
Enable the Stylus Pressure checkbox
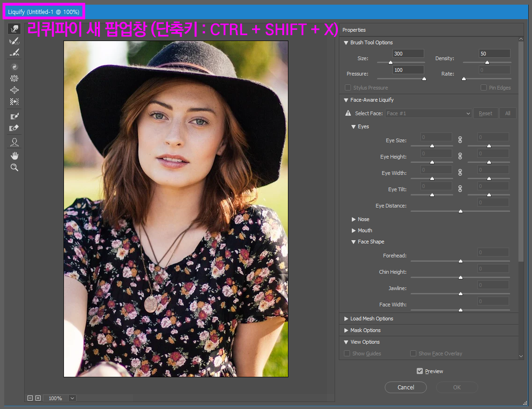pos(348,88)
